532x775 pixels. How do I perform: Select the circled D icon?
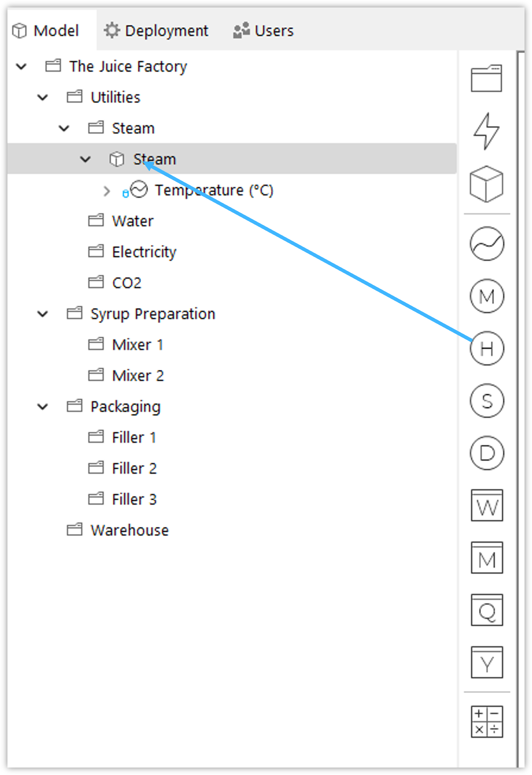coord(487,453)
